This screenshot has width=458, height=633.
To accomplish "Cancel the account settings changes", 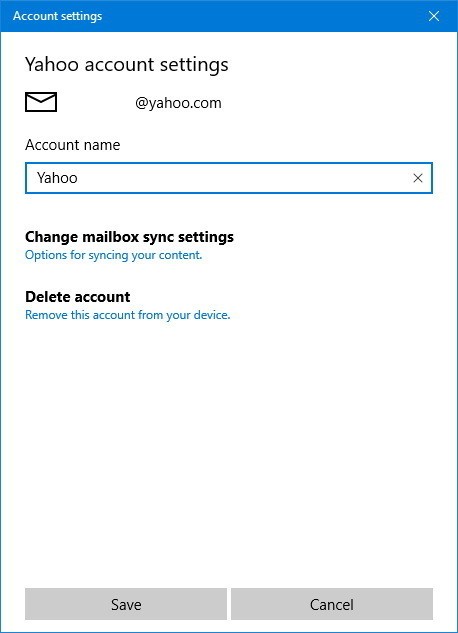I will tap(332, 604).
